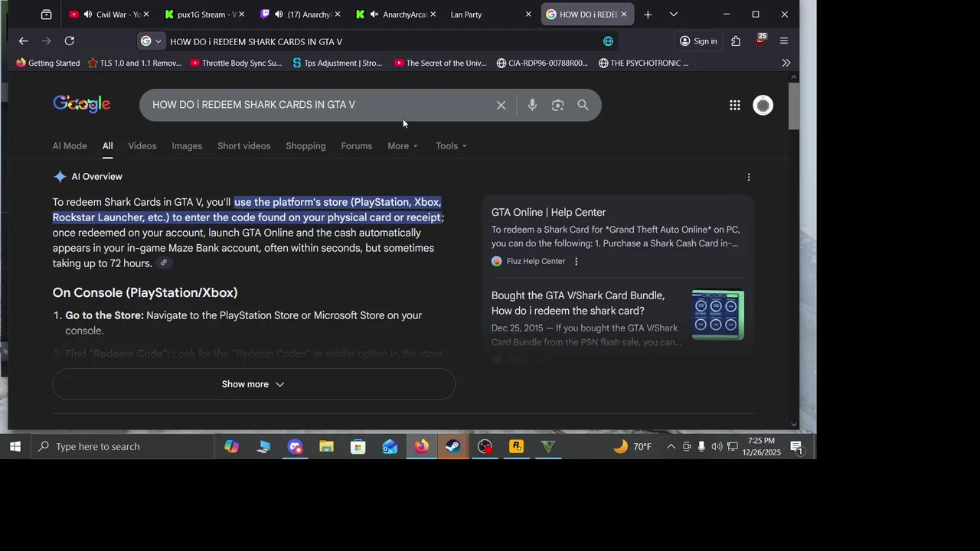
Task: Click the Windows taskbar search box
Action: click(122, 447)
